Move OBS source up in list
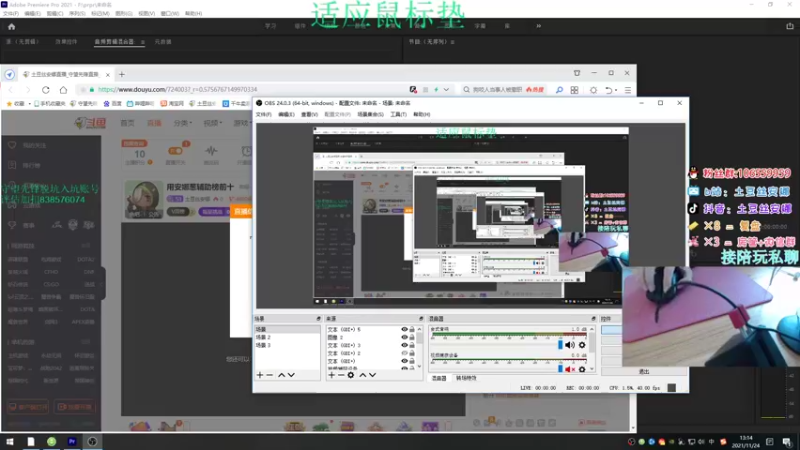800x450 pixels. [363, 375]
